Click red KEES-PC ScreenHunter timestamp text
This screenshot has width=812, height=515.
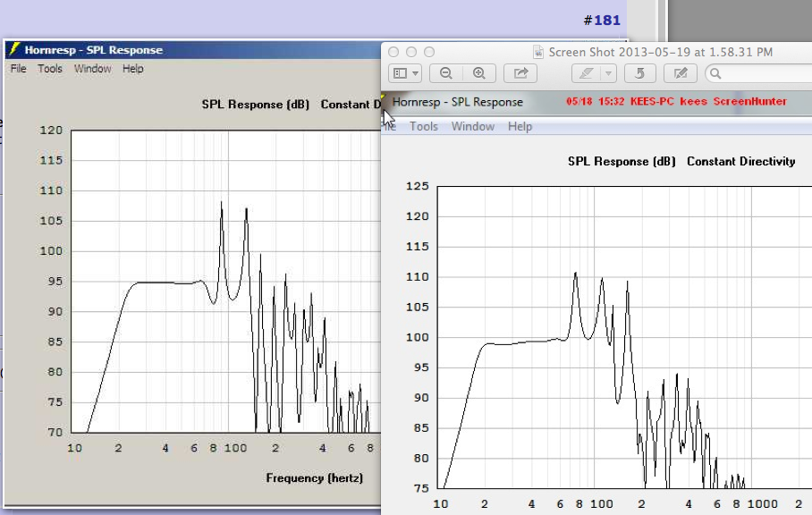click(676, 101)
